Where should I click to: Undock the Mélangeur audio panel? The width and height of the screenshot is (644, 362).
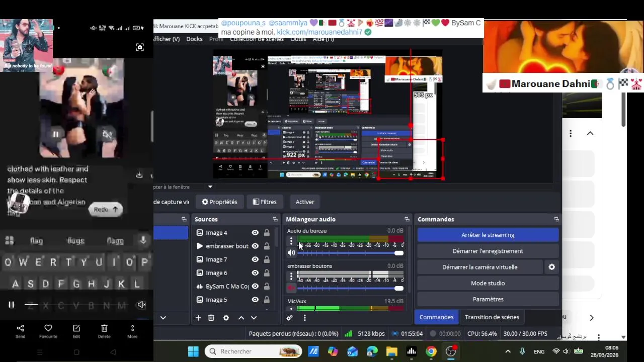tap(407, 219)
